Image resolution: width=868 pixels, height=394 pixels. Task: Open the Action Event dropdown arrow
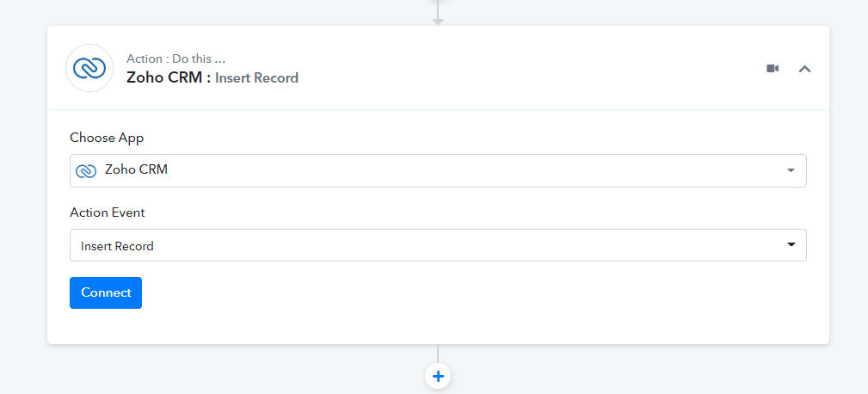791,244
